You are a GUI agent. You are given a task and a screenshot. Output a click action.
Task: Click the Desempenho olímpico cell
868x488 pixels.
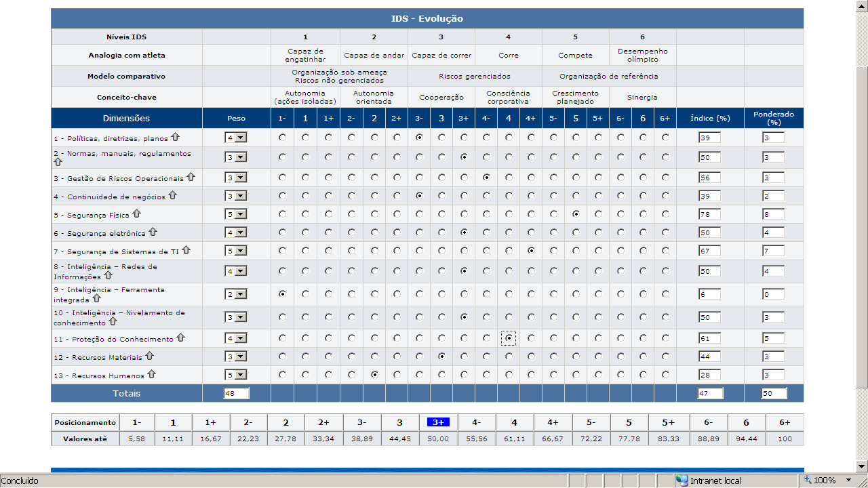point(642,56)
